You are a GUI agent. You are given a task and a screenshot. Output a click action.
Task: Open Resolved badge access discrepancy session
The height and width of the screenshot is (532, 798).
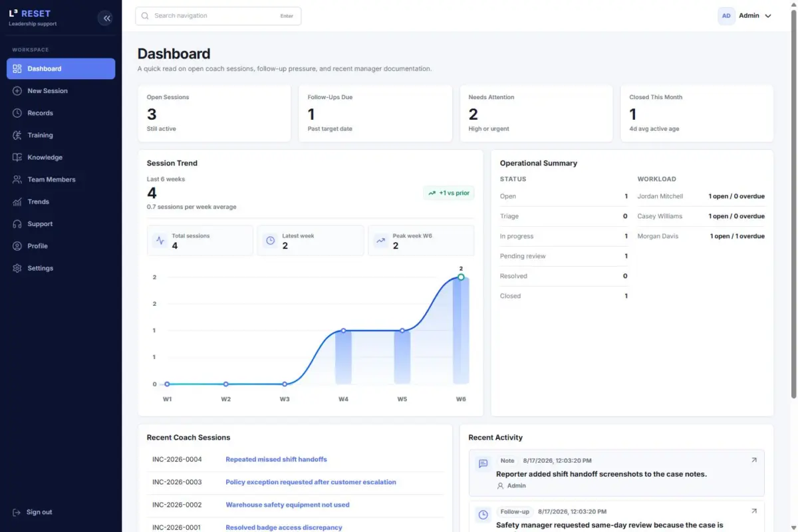284,527
